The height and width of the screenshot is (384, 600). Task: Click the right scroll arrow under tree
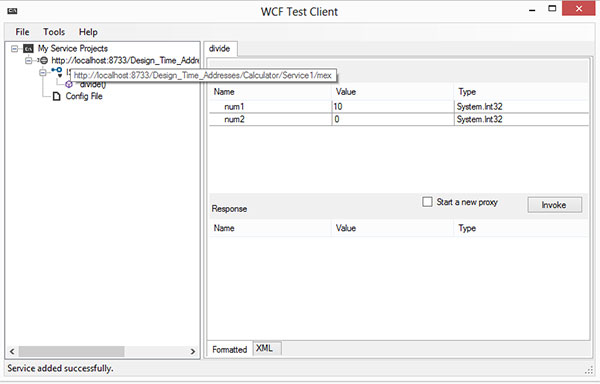(x=192, y=351)
